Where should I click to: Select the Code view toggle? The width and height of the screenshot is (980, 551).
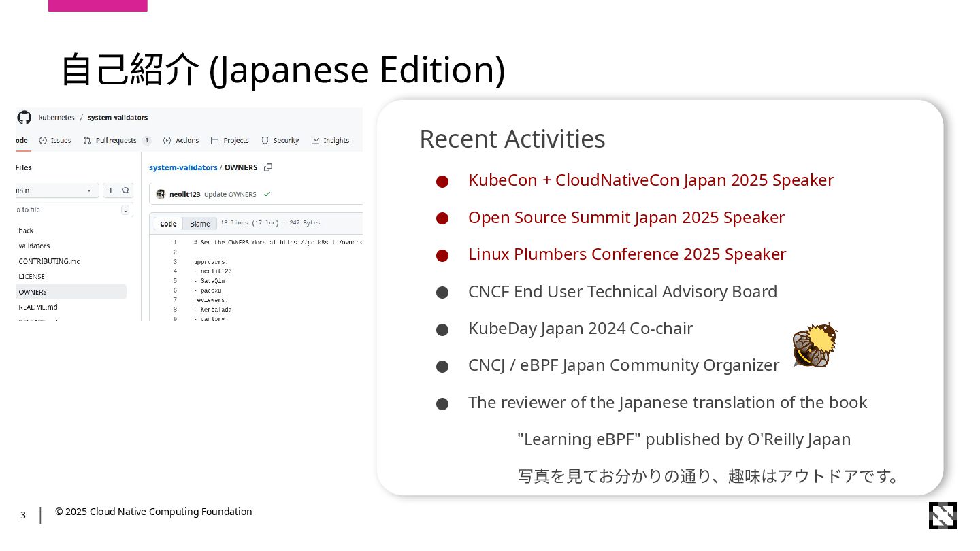(x=168, y=224)
